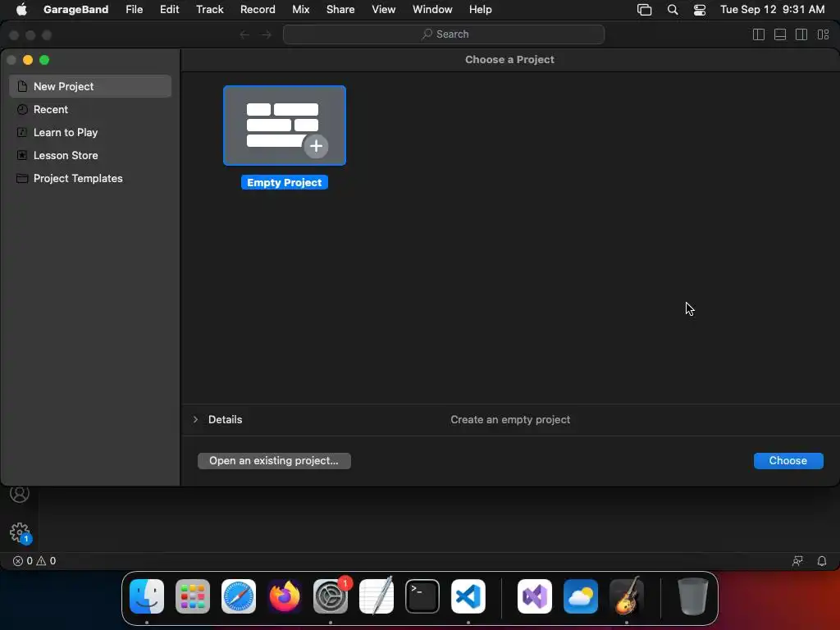
Task: Click the feedback icon in status bar
Action: (797, 561)
